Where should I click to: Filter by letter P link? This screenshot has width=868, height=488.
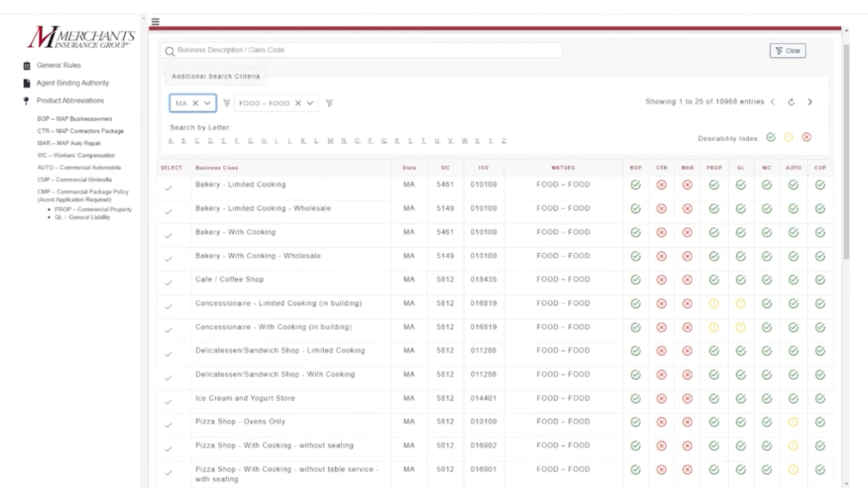370,141
